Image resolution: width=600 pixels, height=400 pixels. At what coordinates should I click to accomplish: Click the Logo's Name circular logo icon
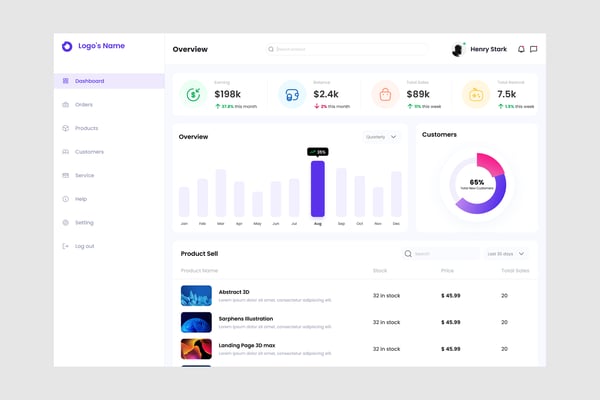(67, 46)
